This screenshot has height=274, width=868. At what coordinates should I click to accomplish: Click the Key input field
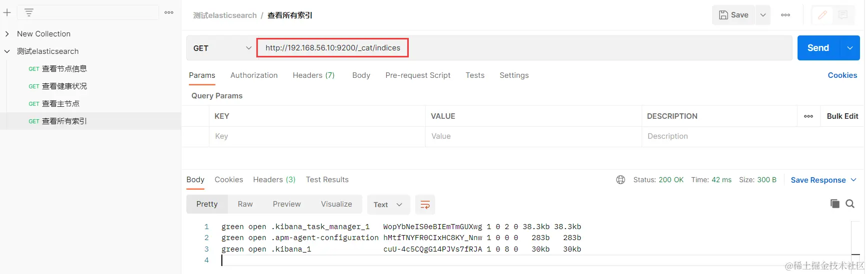point(317,136)
